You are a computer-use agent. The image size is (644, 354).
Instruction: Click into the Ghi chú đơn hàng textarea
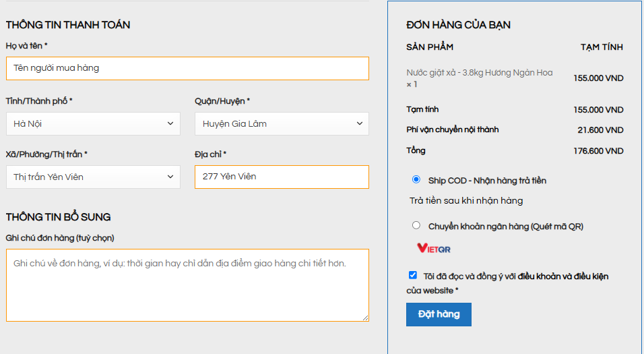coord(187,285)
